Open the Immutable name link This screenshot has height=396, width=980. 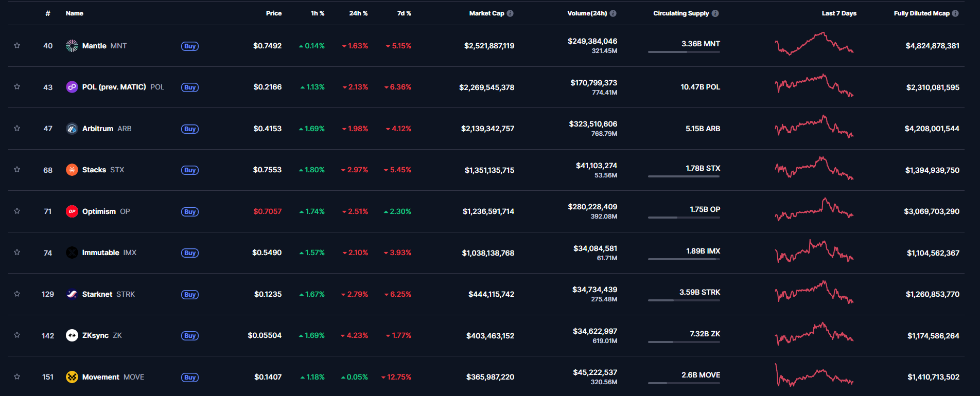101,253
